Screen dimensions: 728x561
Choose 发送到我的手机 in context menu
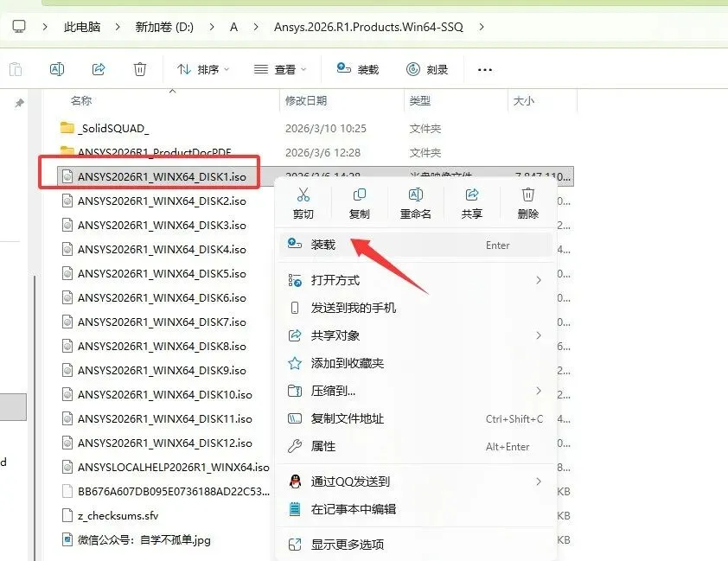pos(416,308)
